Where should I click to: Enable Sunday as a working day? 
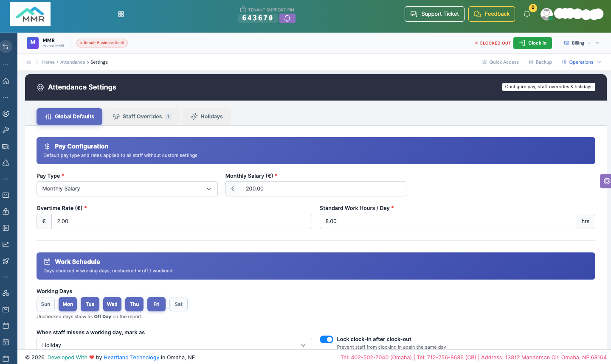point(46,304)
